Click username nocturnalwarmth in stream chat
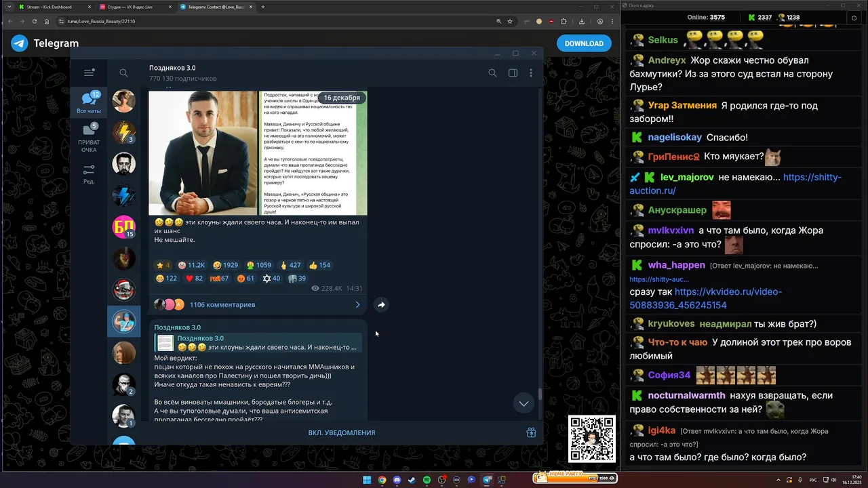 (686, 395)
